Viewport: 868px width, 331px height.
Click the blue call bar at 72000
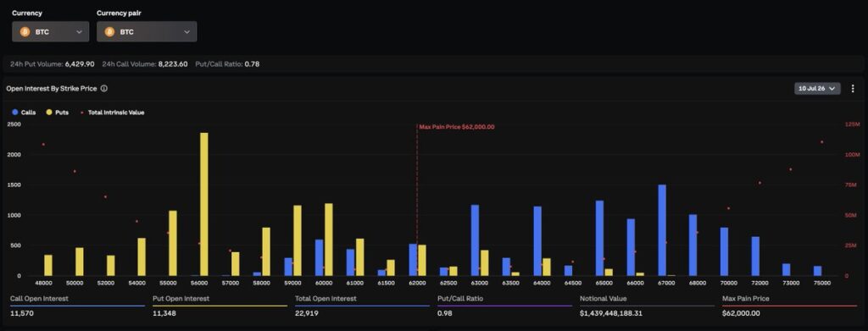pyautogui.click(x=755, y=256)
